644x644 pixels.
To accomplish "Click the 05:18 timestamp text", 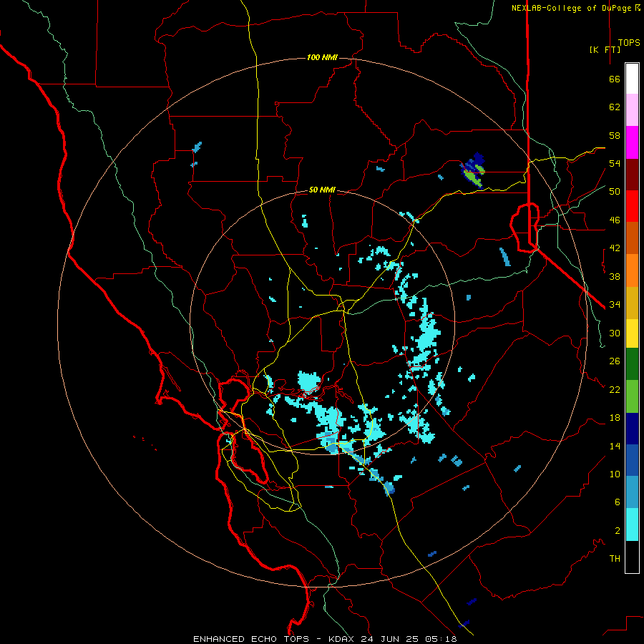I will tap(441, 639).
